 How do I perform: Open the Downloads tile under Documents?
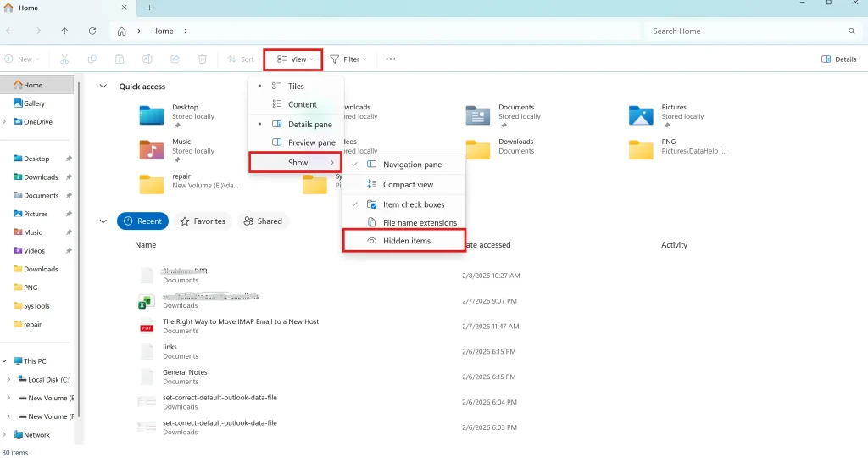500,149
